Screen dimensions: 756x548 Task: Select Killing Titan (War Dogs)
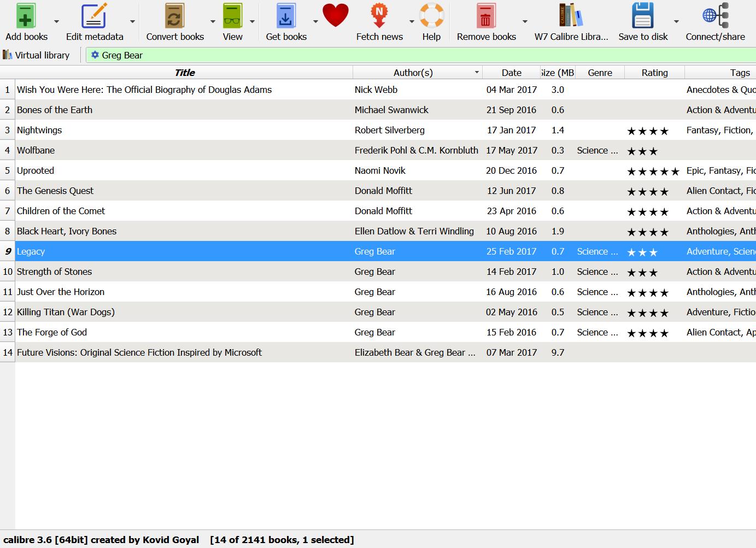(66, 312)
